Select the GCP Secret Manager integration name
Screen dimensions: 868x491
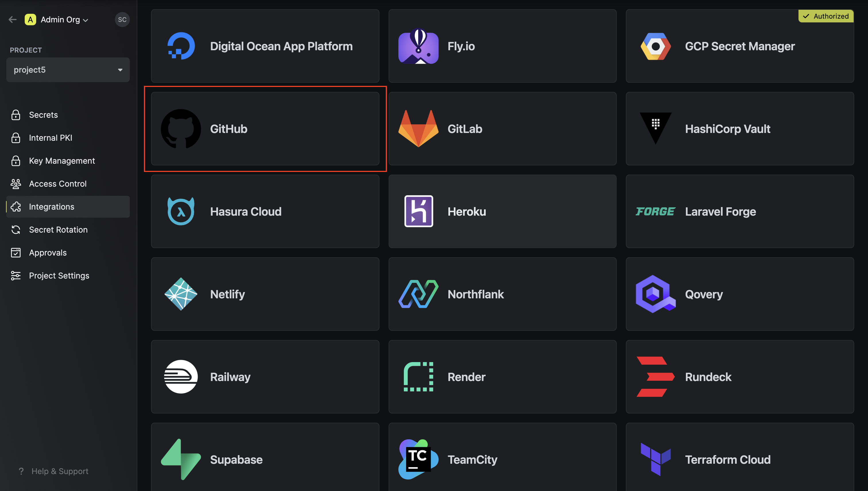point(740,46)
